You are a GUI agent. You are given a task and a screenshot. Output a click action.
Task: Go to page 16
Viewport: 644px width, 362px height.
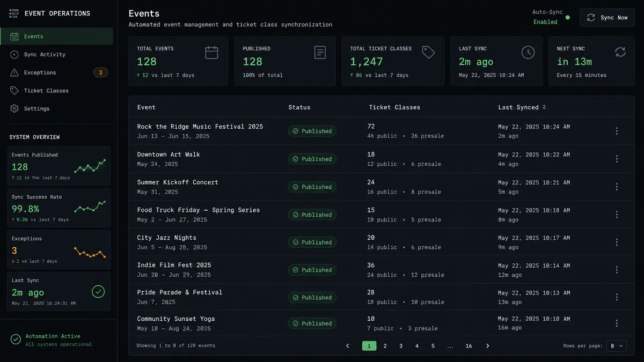(x=469, y=346)
